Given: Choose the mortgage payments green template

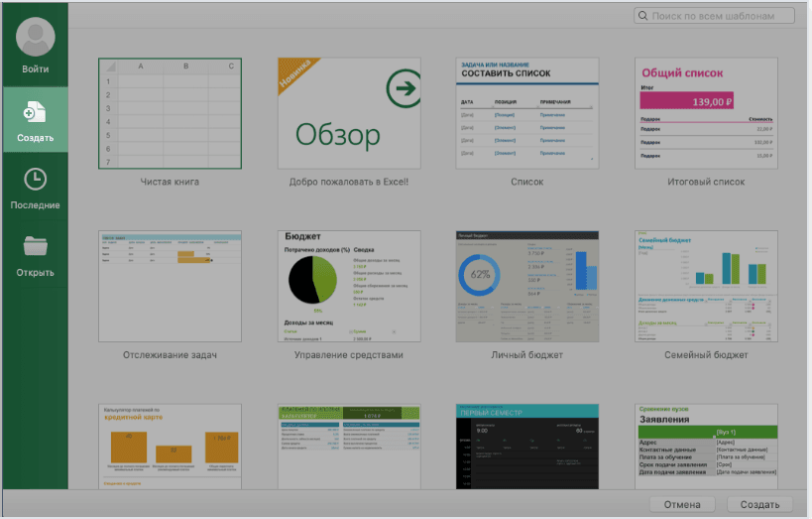Looking at the screenshot, I should coord(349,447).
